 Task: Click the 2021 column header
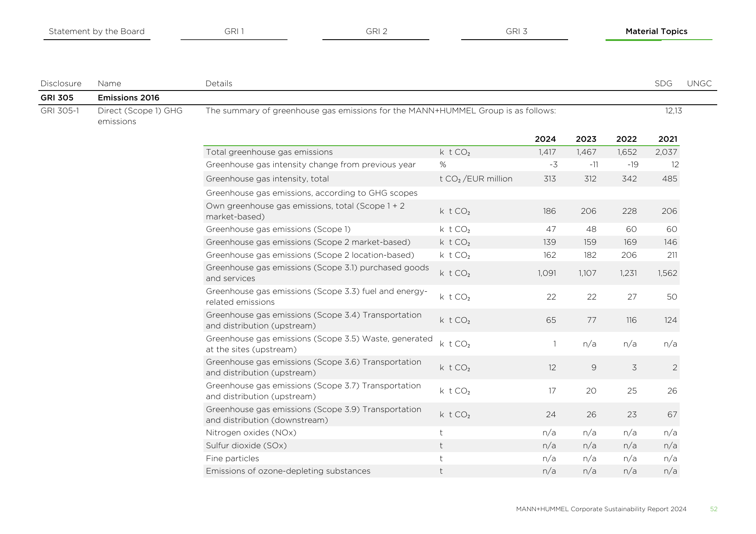[x=668, y=139]
